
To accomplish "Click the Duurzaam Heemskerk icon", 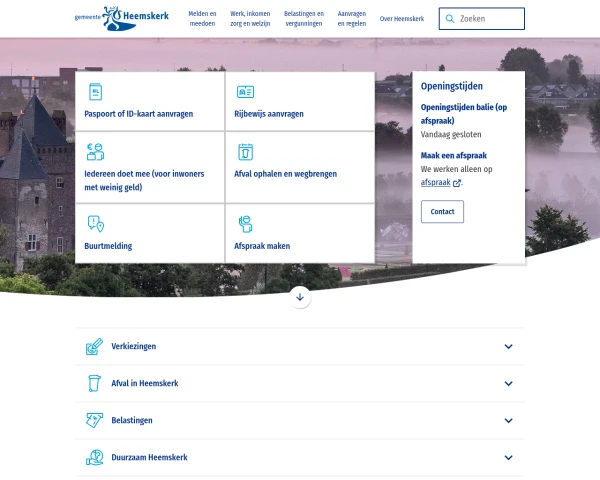I will (x=94, y=458).
